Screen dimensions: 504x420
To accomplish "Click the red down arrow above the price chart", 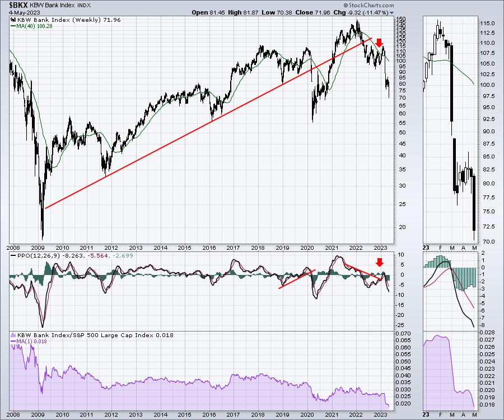I will pyautogui.click(x=379, y=43).
